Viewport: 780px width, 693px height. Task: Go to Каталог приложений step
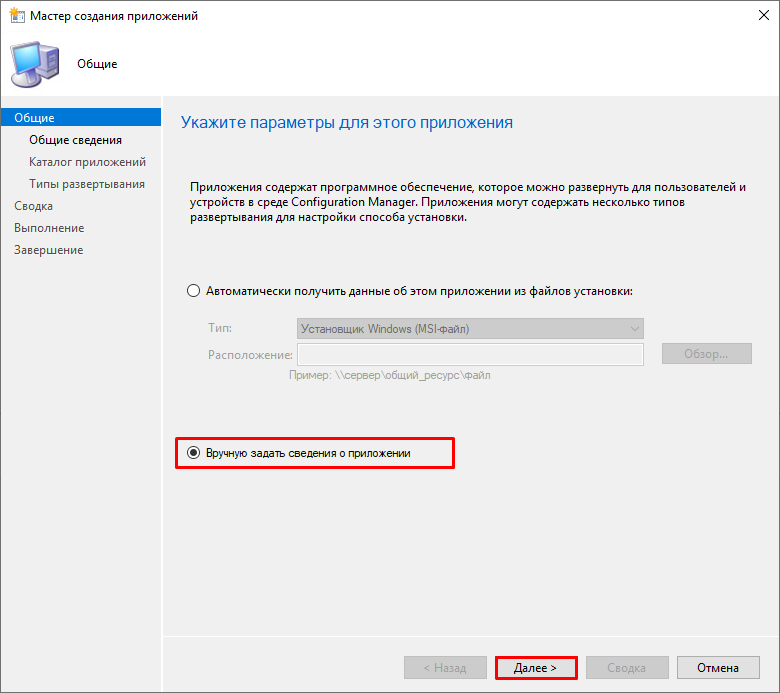88,162
